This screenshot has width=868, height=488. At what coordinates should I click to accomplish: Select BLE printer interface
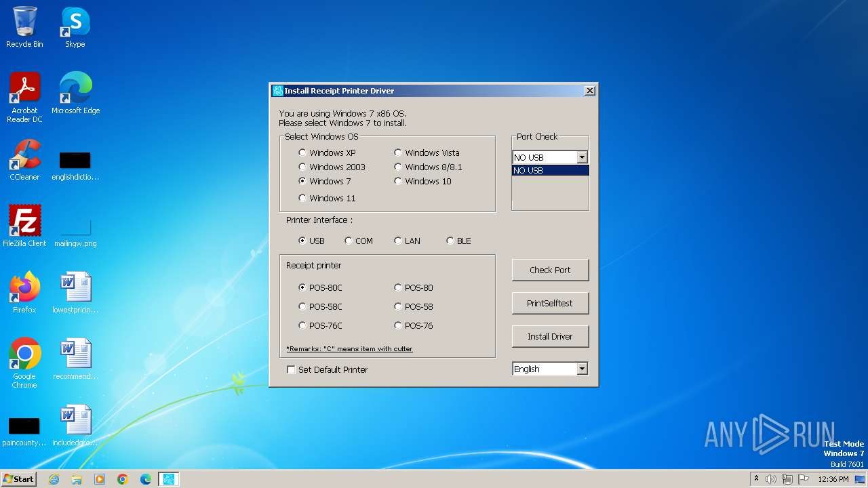(x=459, y=241)
